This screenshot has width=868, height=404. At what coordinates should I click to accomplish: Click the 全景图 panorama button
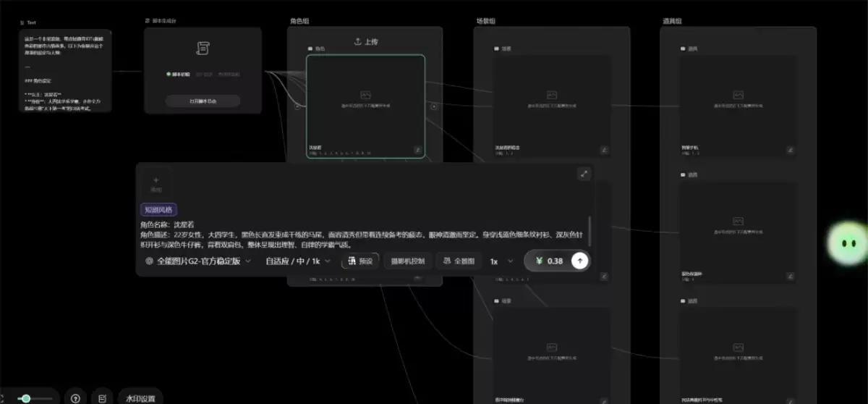pos(458,261)
